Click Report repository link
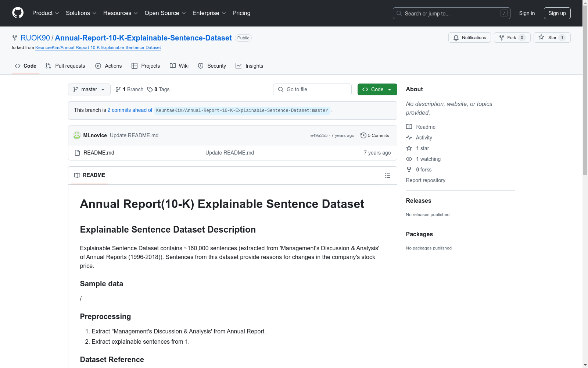Screen dimensions: 588x368 pos(426,180)
